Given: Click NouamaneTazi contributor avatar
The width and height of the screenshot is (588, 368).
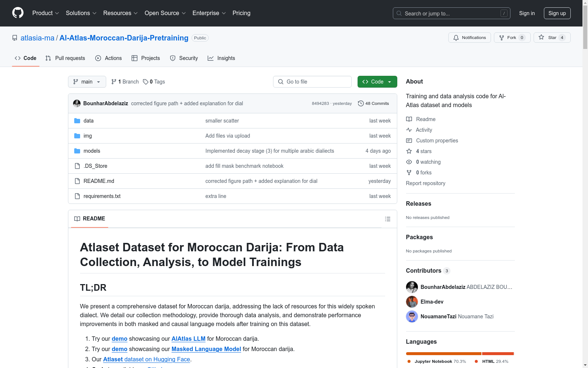Looking at the screenshot, I should 412,316.
